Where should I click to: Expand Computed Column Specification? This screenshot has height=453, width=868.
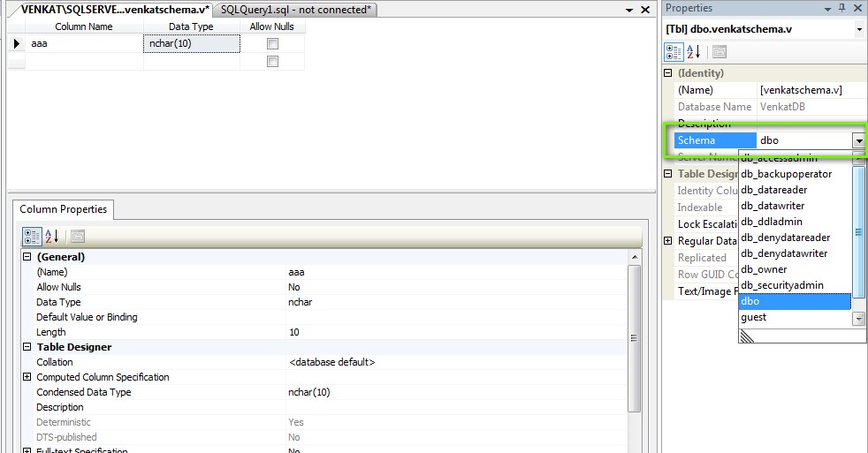(x=27, y=377)
